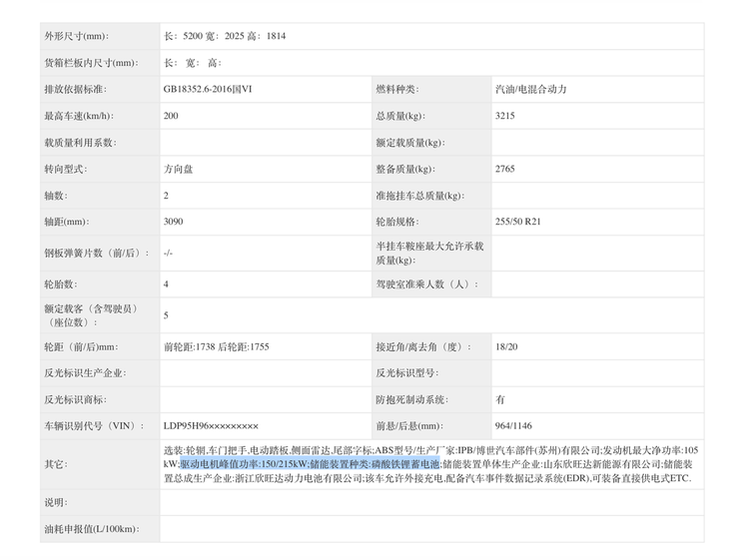
Task: Select the emission standard GB18352.6-2016国VI cell
Action: click(208, 89)
